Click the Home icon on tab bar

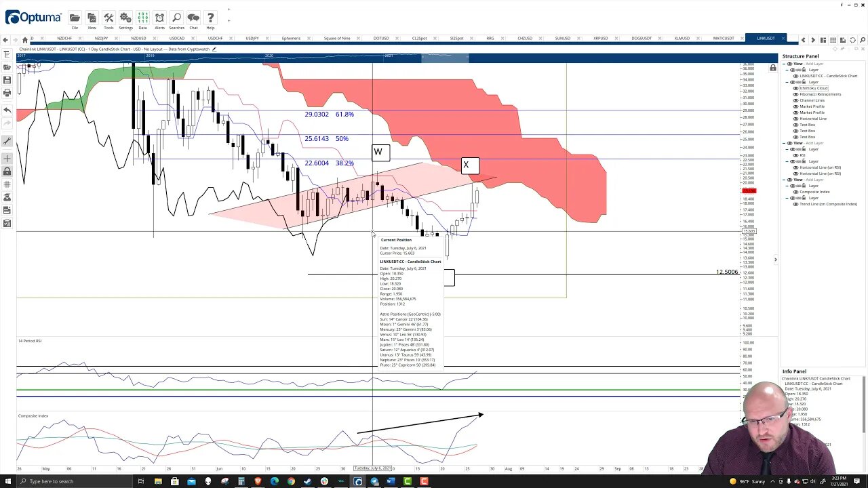[25, 39]
